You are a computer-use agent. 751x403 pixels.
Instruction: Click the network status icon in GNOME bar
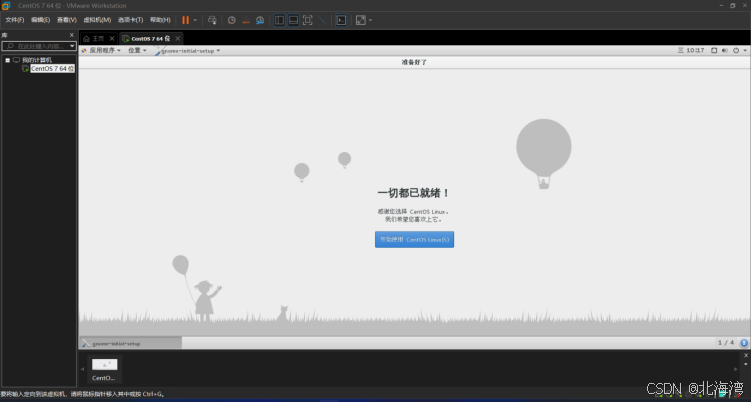point(714,50)
